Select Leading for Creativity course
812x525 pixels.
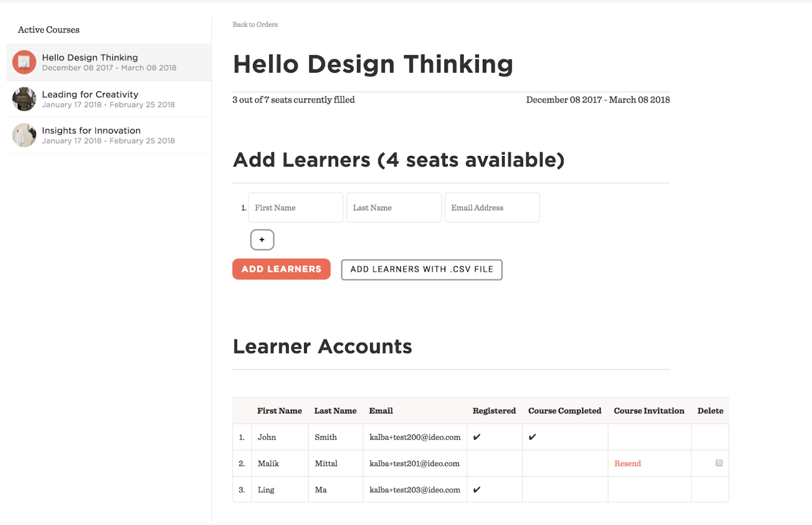[x=109, y=99]
